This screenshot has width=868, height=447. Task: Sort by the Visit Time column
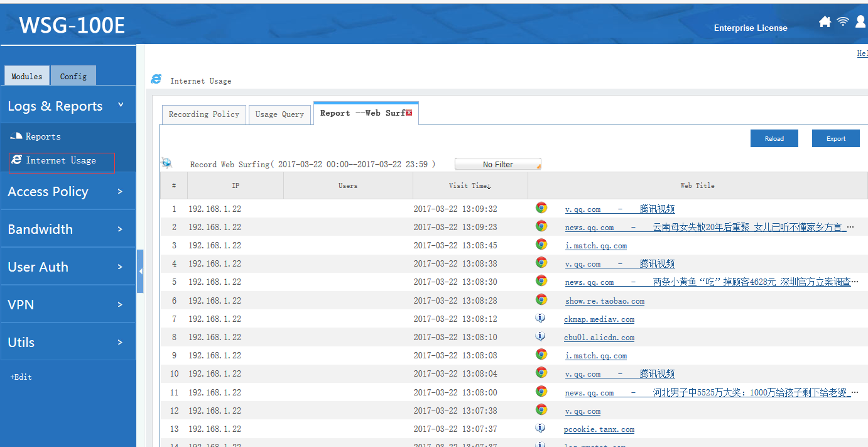coord(470,185)
